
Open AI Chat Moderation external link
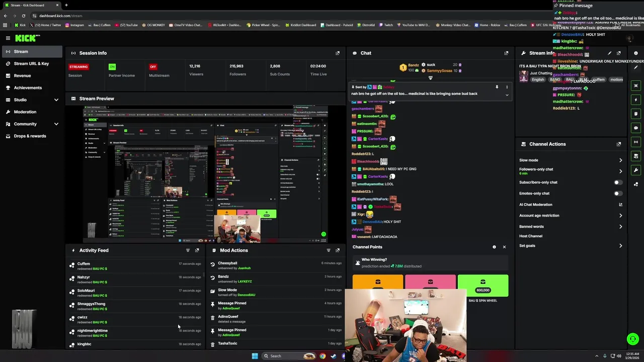coord(620,205)
